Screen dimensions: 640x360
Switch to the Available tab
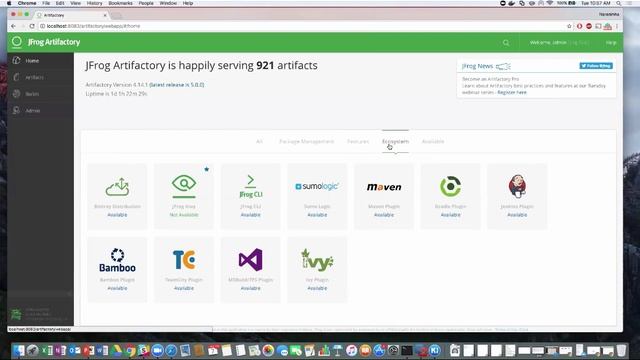(433, 142)
